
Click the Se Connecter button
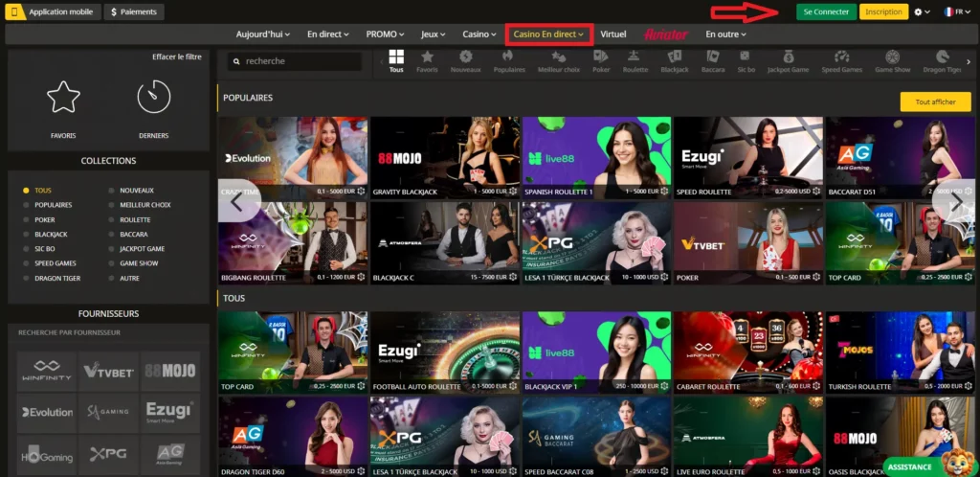(826, 12)
